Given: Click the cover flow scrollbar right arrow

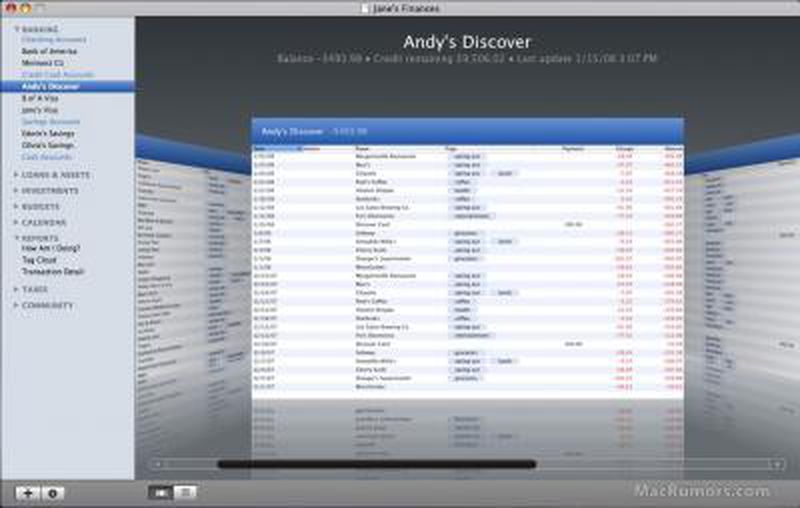Looking at the screenshot, I should 777,464.
